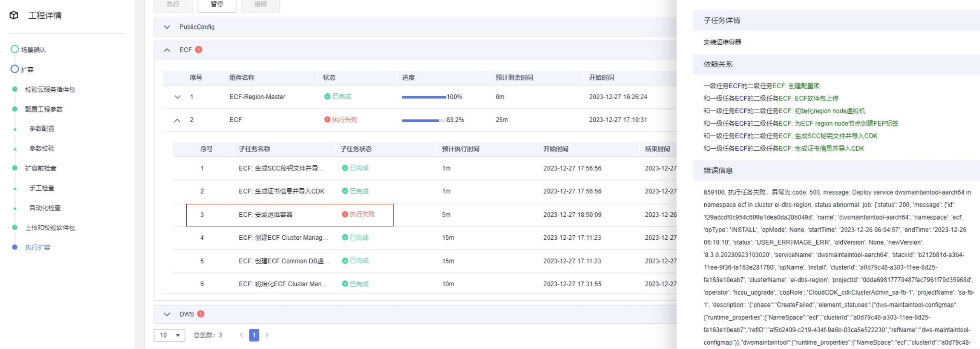
Task: Select 手工检查 sub-step
Action: (42, 188)
